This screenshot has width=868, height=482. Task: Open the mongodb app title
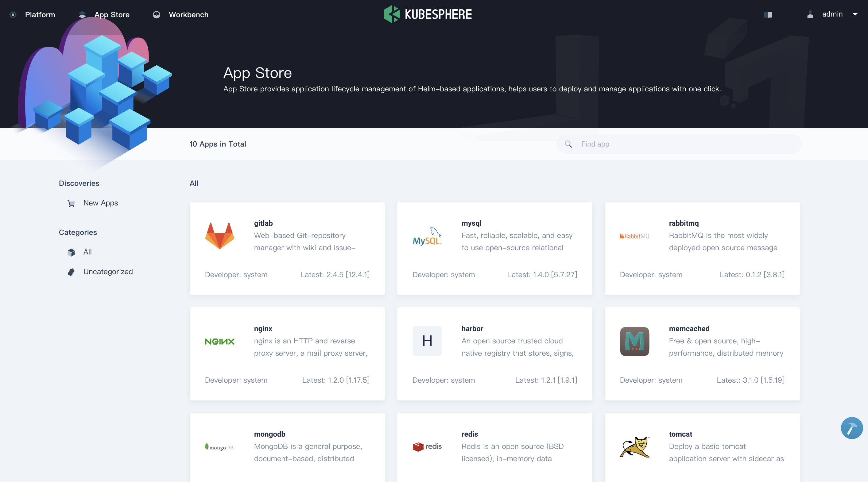269,434
